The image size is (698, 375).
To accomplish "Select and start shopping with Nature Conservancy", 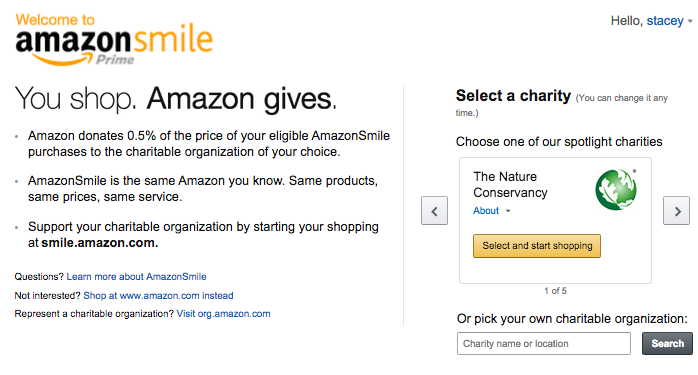I will click(537, 246).
